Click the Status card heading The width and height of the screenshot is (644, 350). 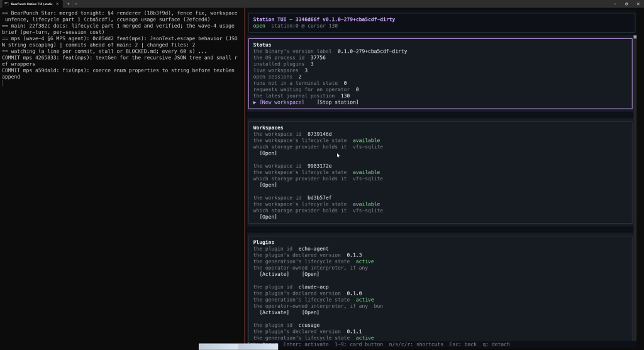(262, 45)
